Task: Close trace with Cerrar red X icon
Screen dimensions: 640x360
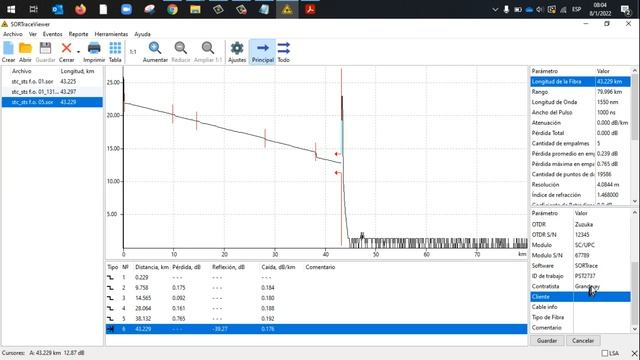Action: click(66, 52)
